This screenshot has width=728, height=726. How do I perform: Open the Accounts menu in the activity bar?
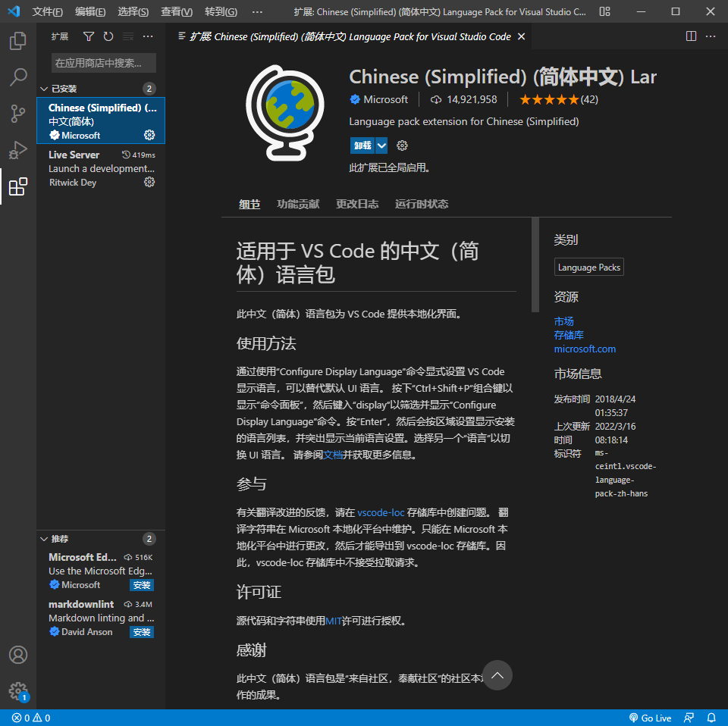[x=18, y=654]
